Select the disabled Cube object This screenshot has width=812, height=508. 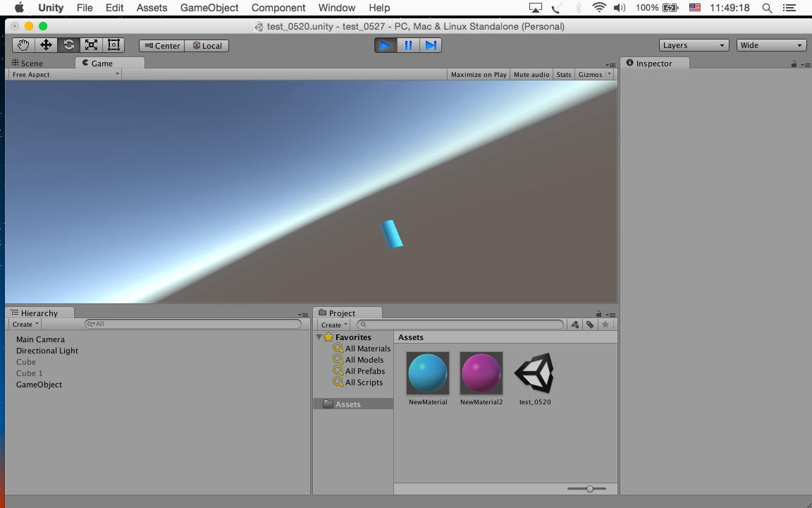point(26,362)
